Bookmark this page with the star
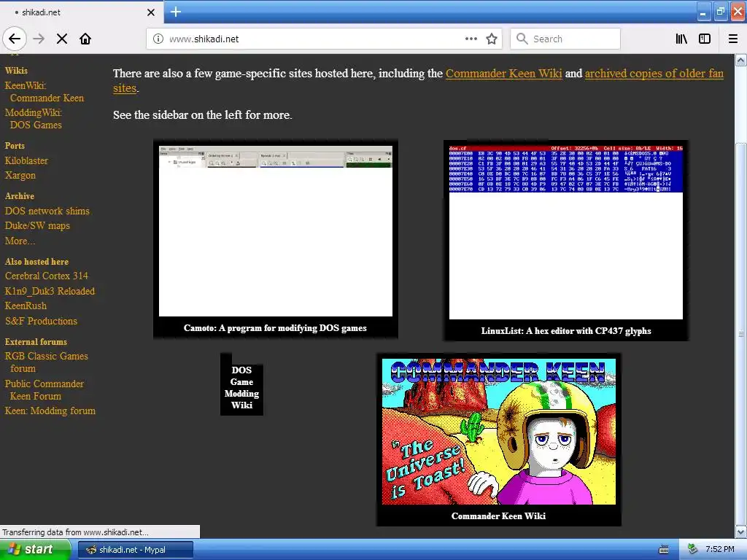Screen dimensions: 747x560 pos(492,39)
